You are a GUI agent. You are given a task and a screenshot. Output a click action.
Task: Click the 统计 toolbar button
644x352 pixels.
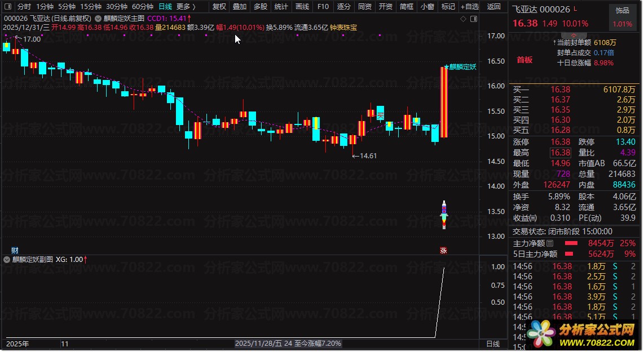281,7
